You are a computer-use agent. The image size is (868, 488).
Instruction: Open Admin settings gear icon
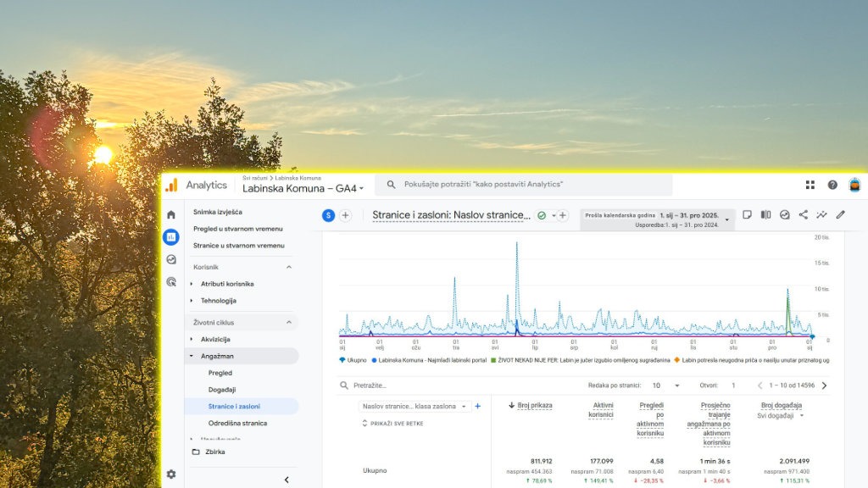[171, 474]
